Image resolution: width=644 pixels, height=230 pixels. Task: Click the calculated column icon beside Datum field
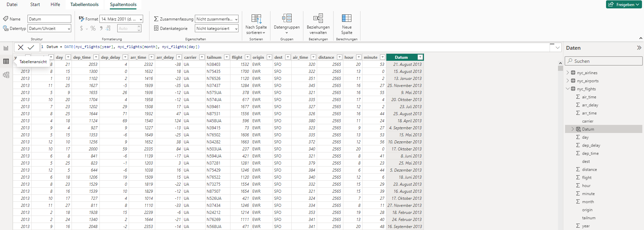[578, 129]
